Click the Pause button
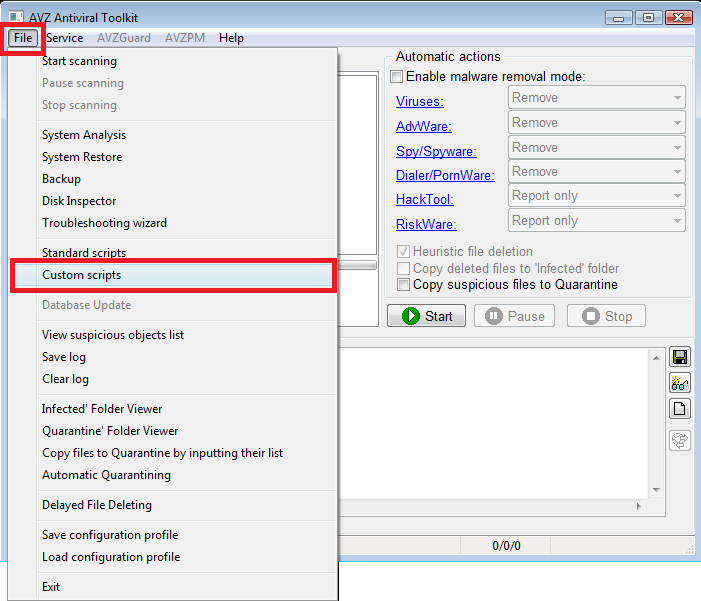 [x=514, y=316]
